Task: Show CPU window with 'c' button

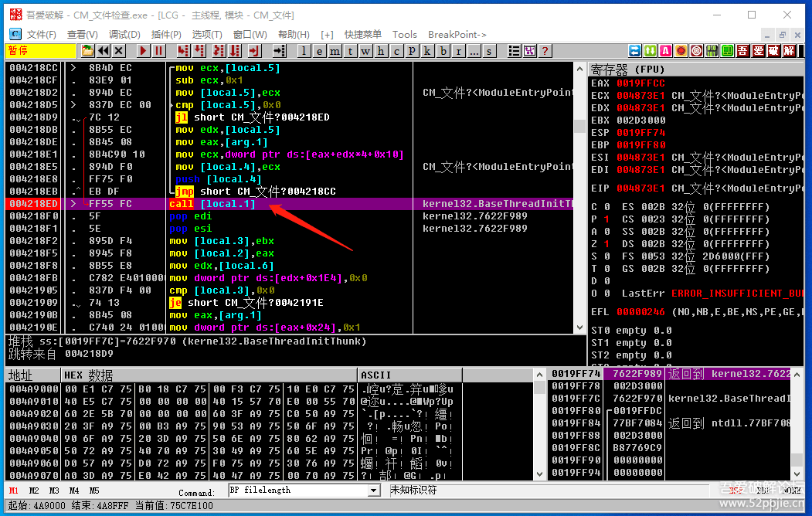Action: [x=396, y=51]
